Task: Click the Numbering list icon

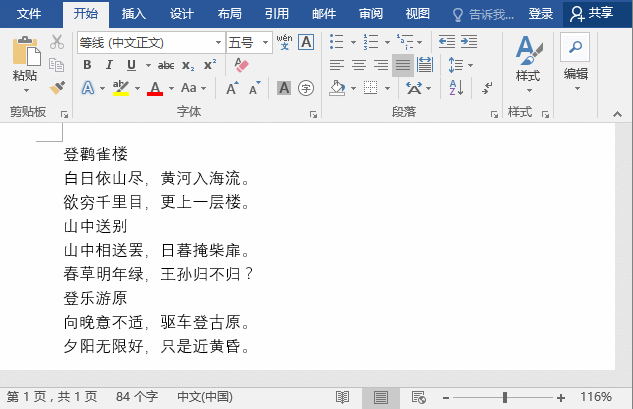Action: (x=371, y=42)
